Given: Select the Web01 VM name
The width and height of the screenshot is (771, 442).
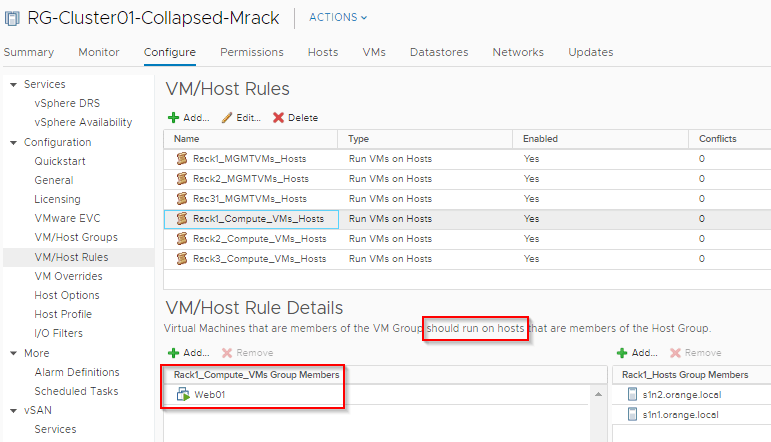Looking at the screenshot, I should (x=209, y=395).
